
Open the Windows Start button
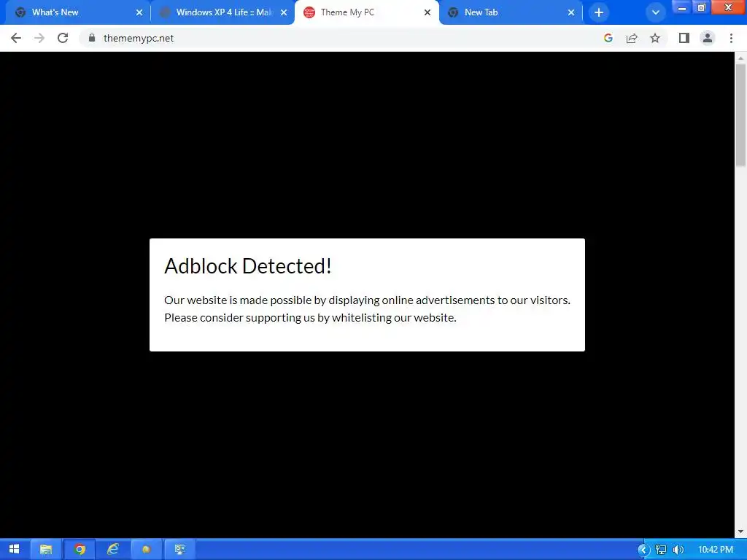tap(15, 550)
